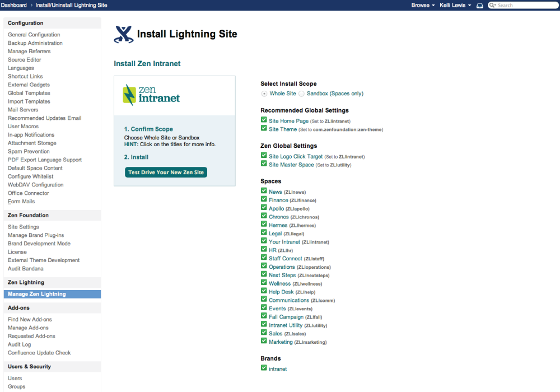
Task: Go to Site Settings under Zen Foundation
Action: pyautogui.click(x=23, y=227)
